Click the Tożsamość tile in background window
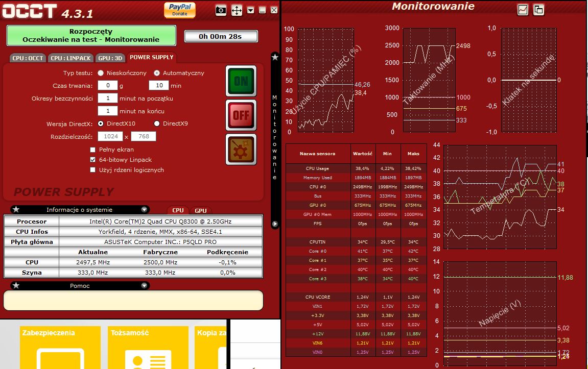 coord(148,347)
